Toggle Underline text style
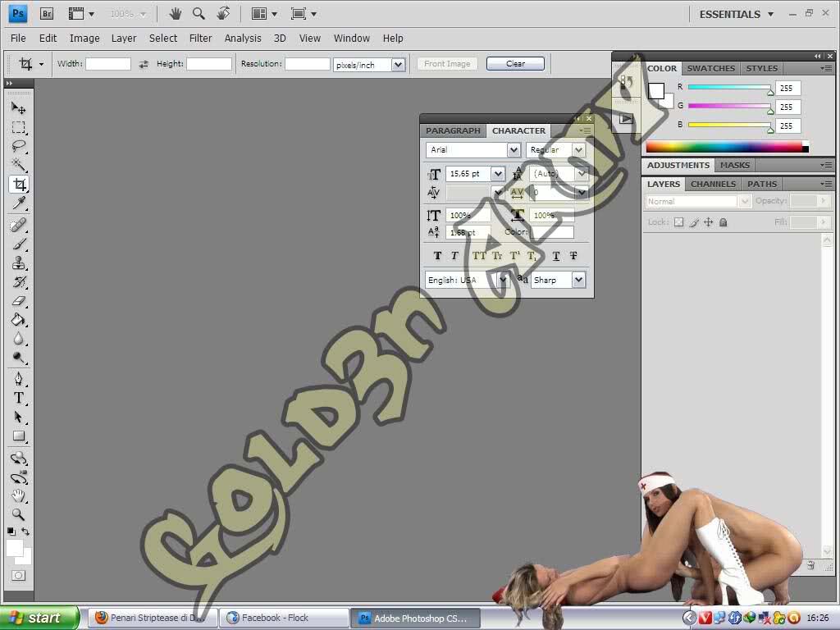 click(556, 256)
